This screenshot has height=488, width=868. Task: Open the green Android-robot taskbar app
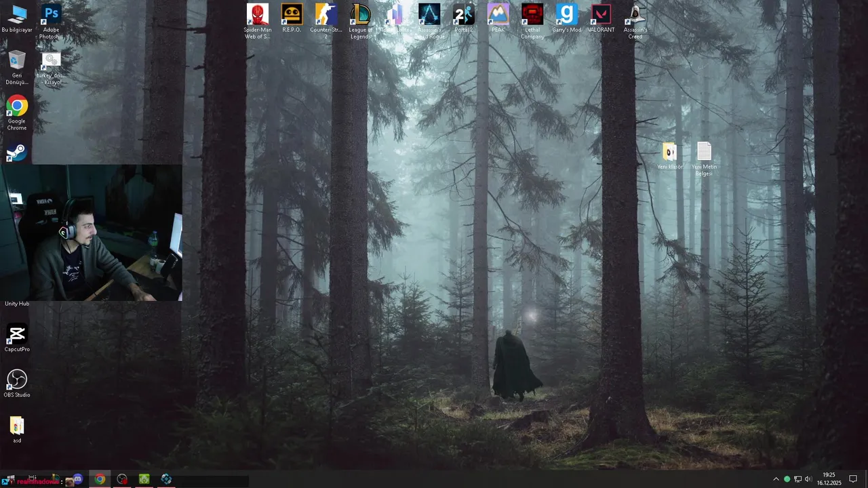pyautogui.click(x=144, y=479)
